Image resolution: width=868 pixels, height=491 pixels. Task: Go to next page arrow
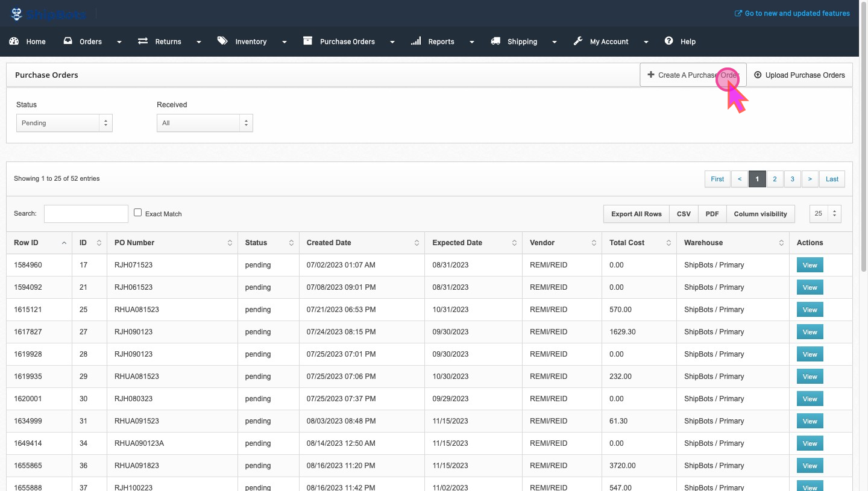coord(810,179)
